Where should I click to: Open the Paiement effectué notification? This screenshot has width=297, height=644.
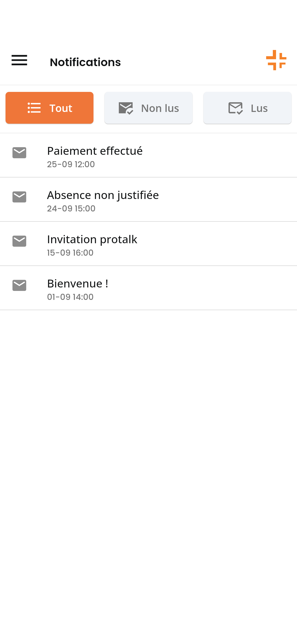tap(95, 151)
